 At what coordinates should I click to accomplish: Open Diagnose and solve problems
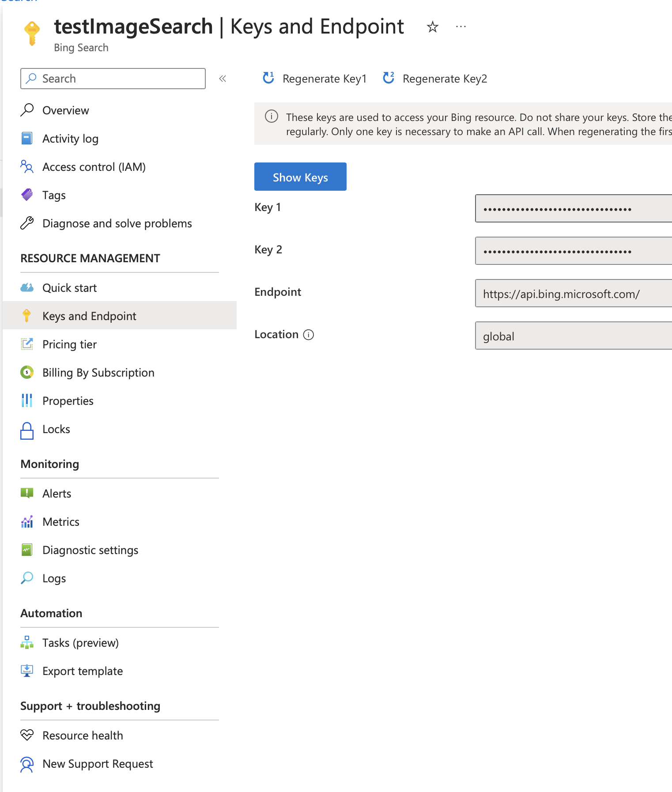[x=117, y=223]
